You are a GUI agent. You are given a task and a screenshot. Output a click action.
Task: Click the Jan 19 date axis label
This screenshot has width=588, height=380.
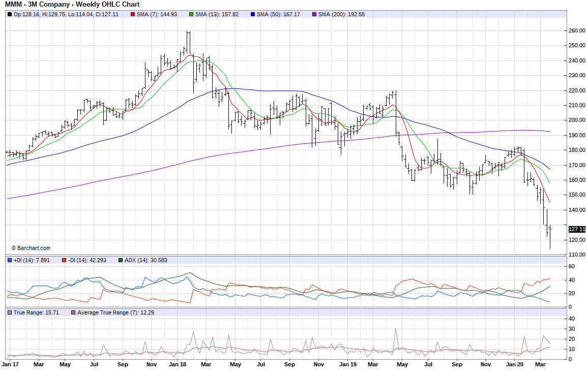pos(347,364)
